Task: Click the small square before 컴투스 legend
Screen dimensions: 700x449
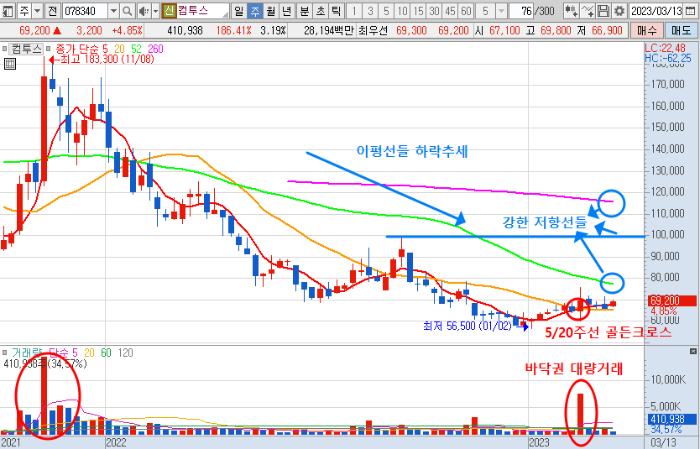Action: pos(4,49)
